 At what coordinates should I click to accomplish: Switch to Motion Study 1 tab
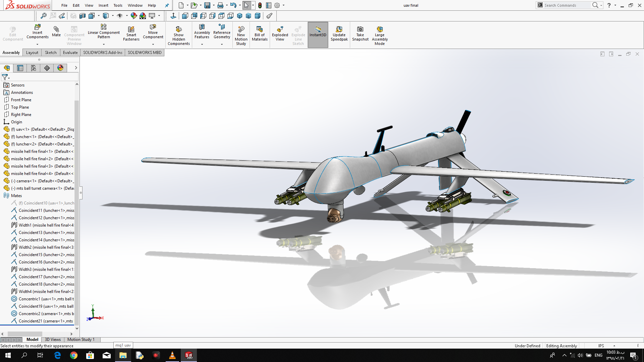pyautogui.click(x=81, y=340)
